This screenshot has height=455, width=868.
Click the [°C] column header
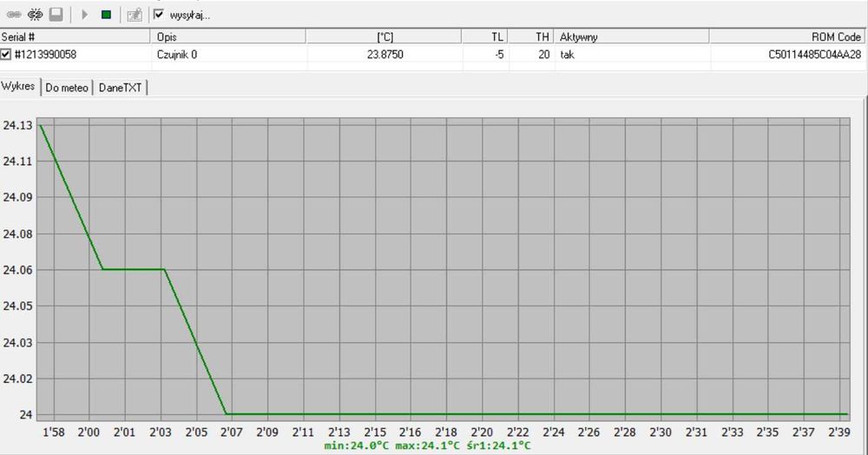pos(384,36)
